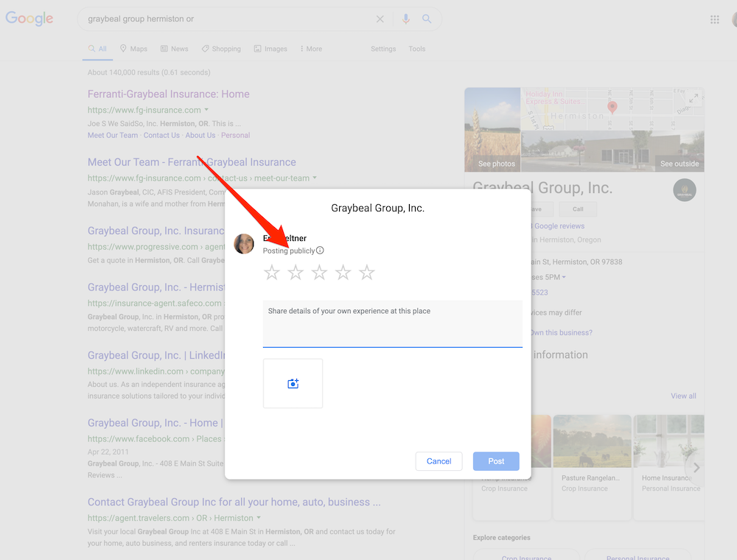Open the Contact Graybeal Group Inc result
737x560 pixels.
click(x=234, y=502)
